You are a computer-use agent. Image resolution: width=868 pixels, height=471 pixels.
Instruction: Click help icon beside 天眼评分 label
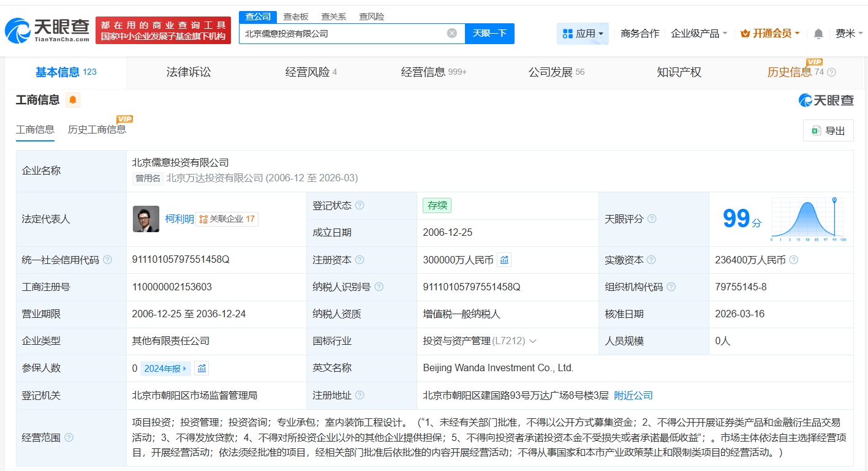[x=652, y=219]
